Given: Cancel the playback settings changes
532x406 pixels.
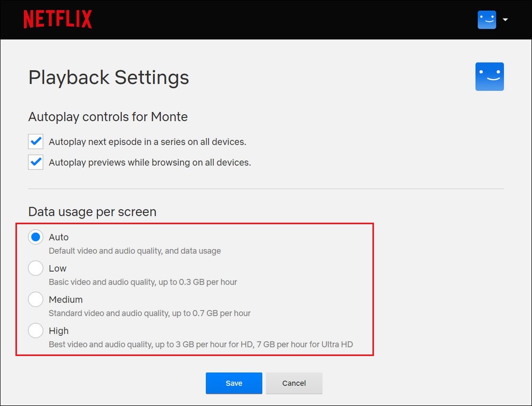Looking at the screenshot, I should pyautogui.click(x=294, y=383).
